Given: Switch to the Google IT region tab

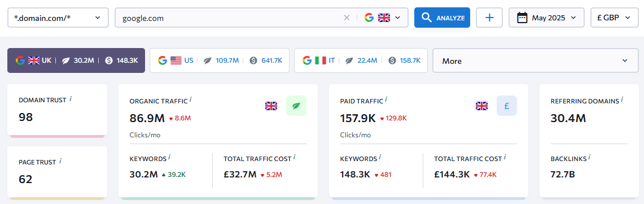Looking at the screenshot, I should click(x=361, y=60).
